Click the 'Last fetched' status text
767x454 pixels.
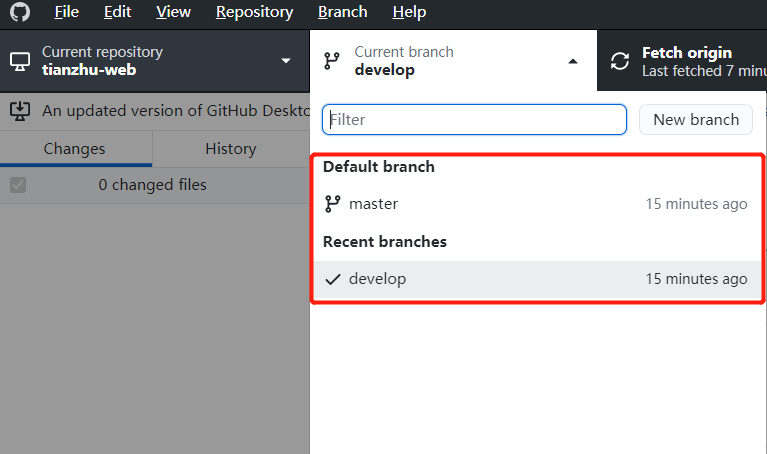pos(704,71)
